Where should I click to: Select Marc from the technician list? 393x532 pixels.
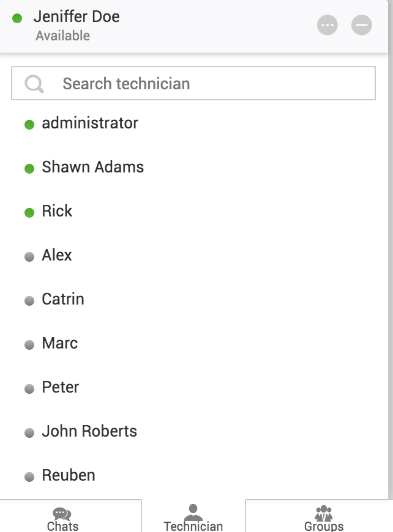[x=59, y=343]
